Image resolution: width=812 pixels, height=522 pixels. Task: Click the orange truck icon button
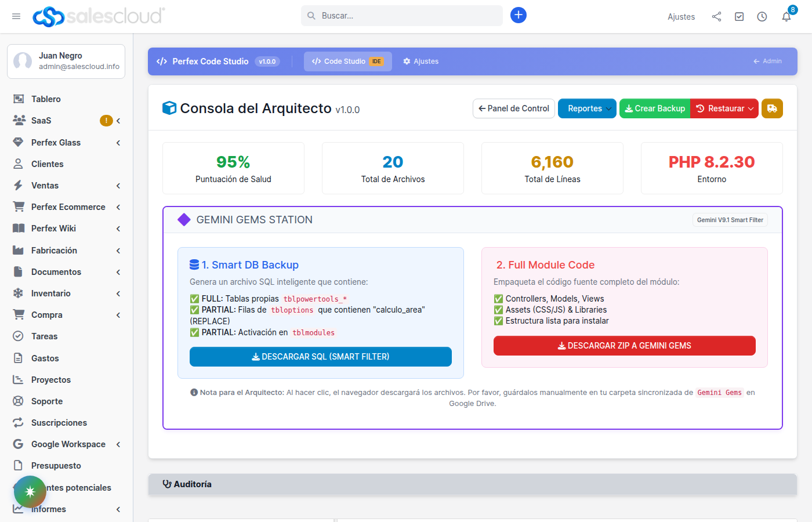click(x=772, y=108)
